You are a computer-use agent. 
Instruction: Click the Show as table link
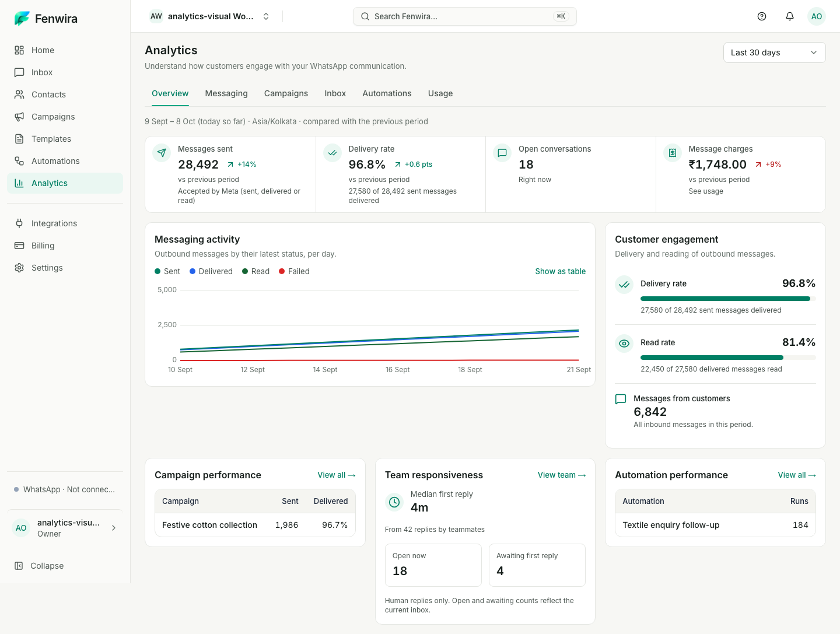point(561,271)
